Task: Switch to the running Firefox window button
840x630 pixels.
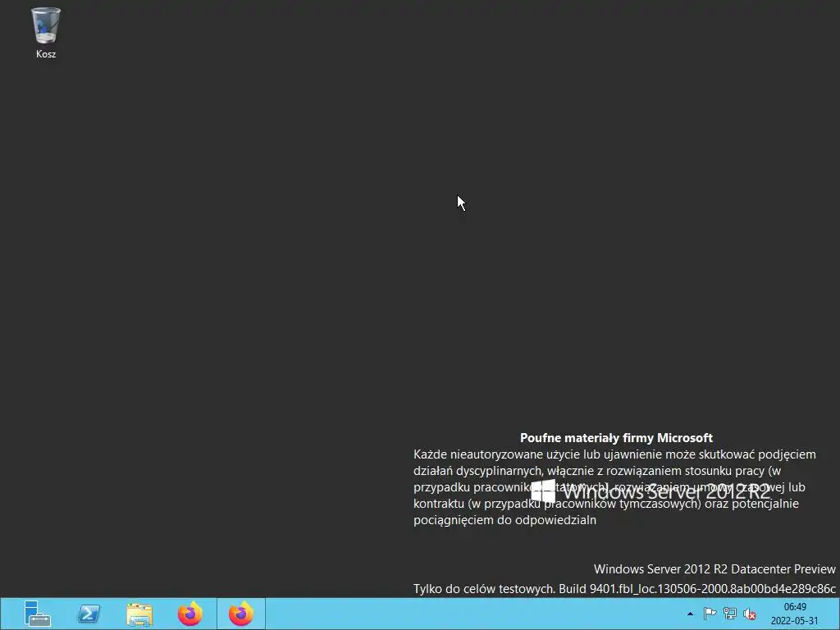Action: click(241, 614)
